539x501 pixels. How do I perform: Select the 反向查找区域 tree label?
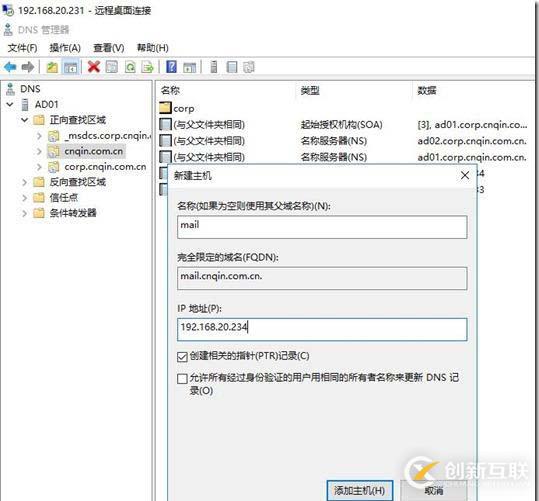[x=78, y=182]
